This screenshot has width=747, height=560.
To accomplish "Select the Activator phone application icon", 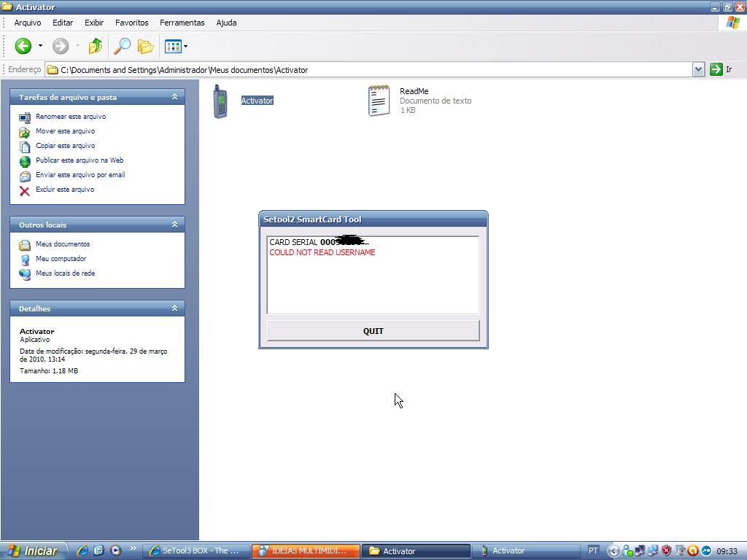I will (x=220, y=101).
